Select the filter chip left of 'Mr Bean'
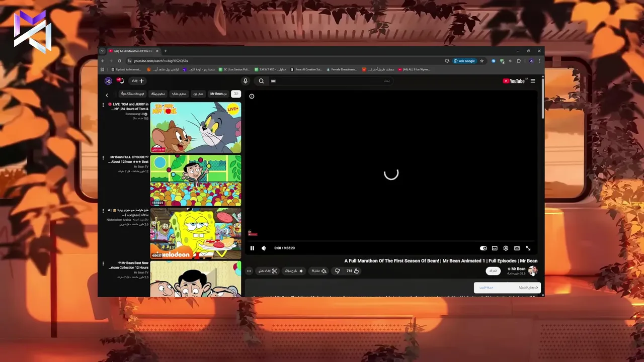The height and width of the screenshot is (362, 644). pyautogui.click(x=198, y=94)
